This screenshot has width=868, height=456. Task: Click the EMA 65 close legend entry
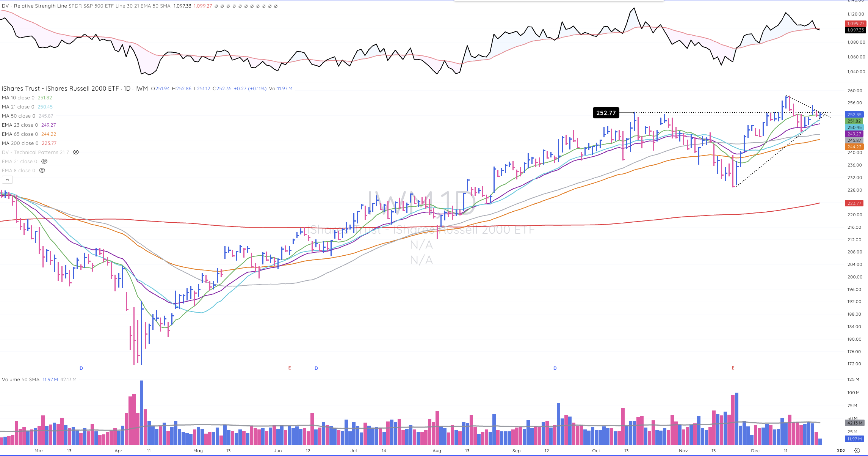[20, 134]
